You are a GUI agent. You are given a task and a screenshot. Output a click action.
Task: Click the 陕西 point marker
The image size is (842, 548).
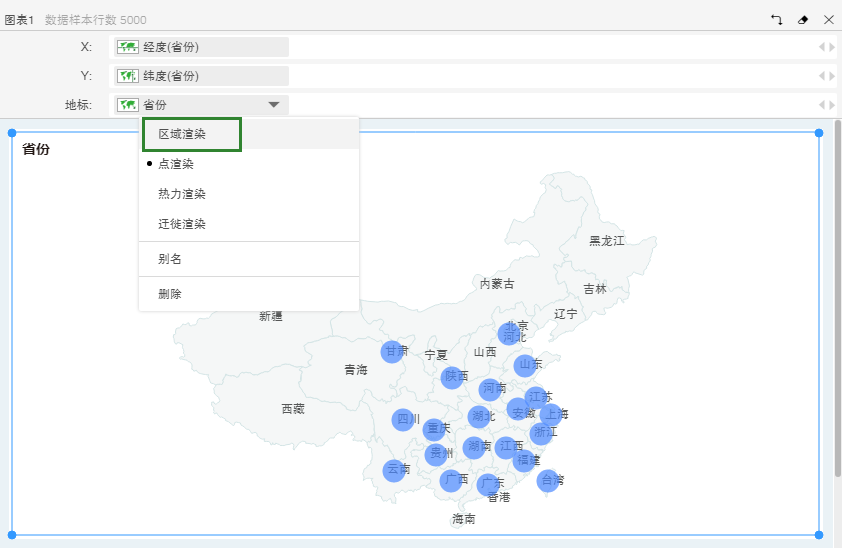coord(452,377)
